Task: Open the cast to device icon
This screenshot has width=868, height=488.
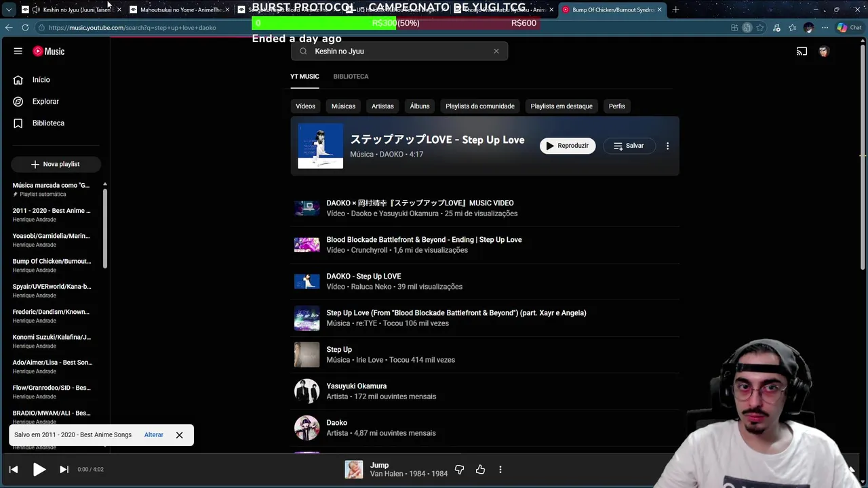Action: tap(802, 51)
